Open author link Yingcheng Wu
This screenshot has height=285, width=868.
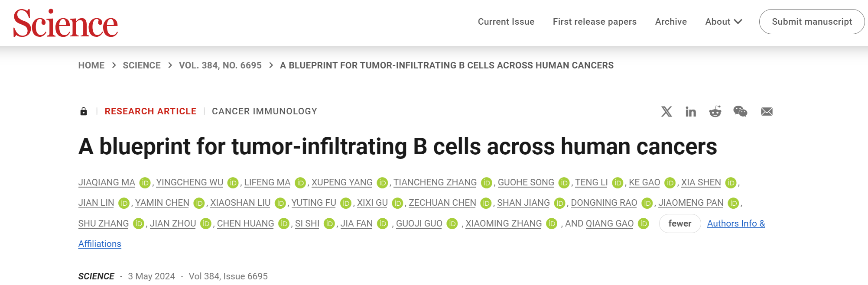[189, 182]
